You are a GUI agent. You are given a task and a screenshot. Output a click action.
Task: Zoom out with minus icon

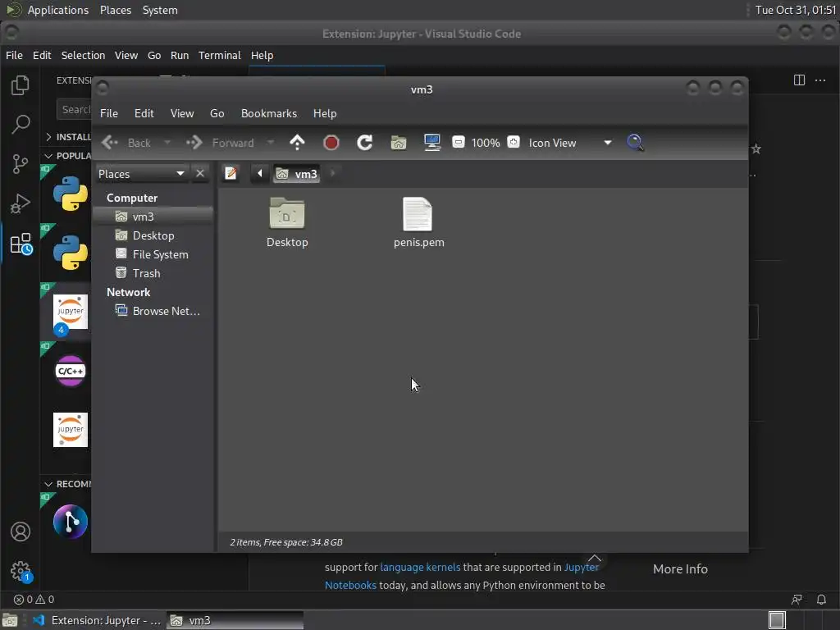(458, 142)
